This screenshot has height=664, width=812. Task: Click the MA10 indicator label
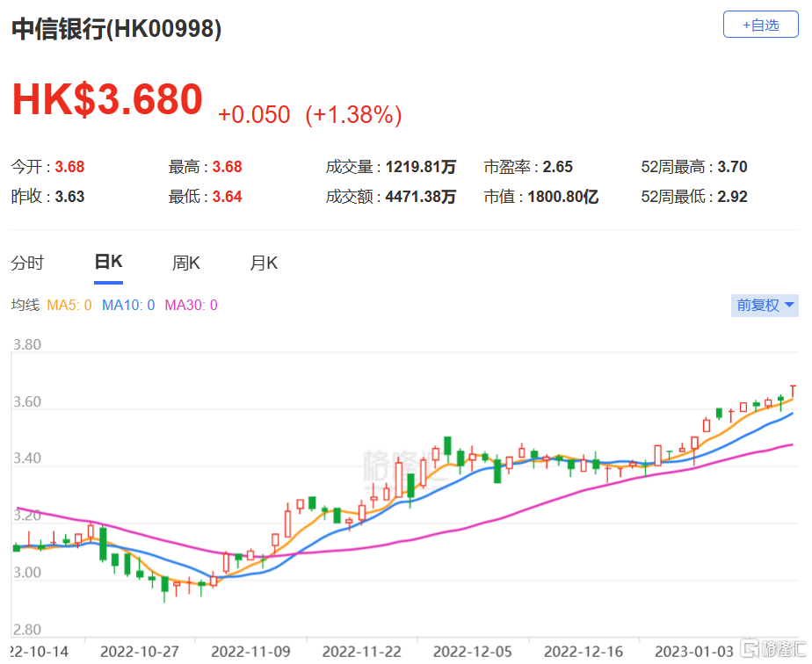tap(128, 306)
